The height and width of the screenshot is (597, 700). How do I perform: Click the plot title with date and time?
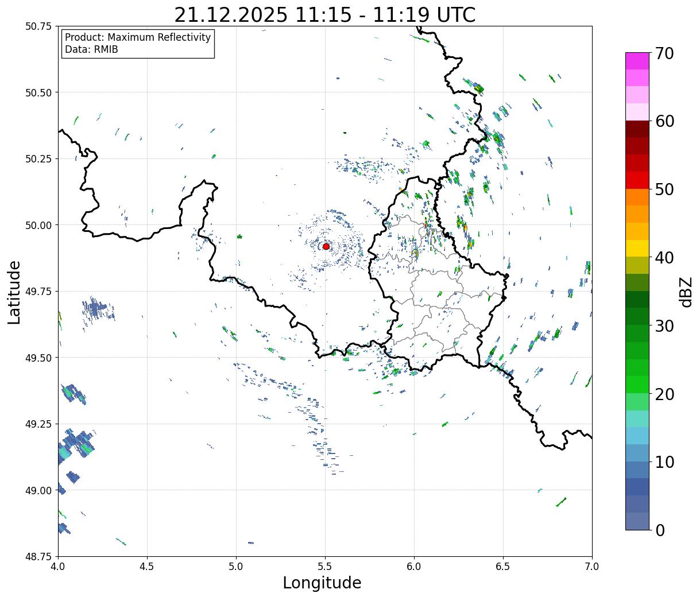(x=325, y=14)
